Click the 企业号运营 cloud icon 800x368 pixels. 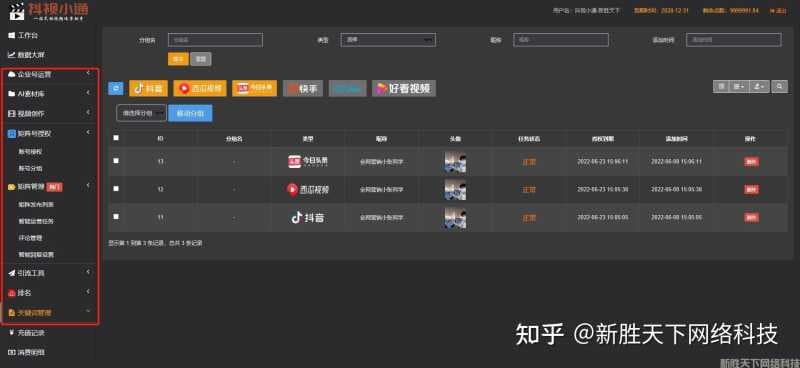pyautogui.click(x=11, y=75)
